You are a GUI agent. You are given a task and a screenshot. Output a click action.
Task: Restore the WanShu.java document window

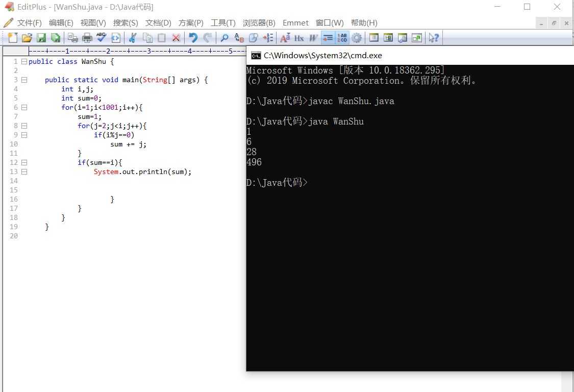[x=554, y=23]
